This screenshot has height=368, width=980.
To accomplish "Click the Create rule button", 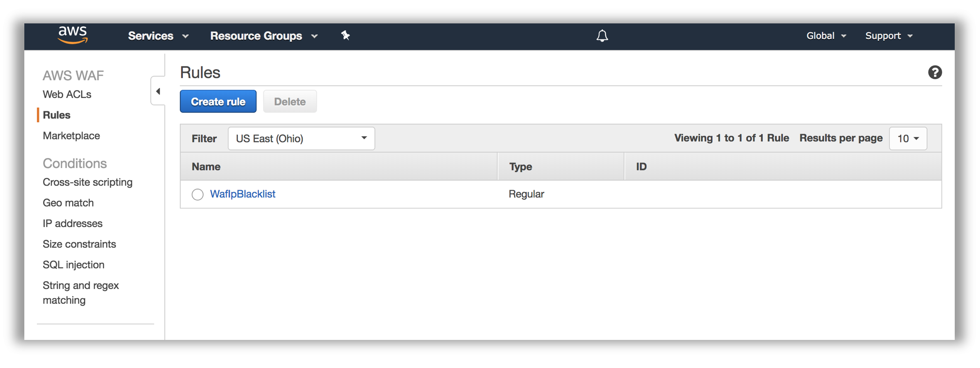I will tap(218, 102).
